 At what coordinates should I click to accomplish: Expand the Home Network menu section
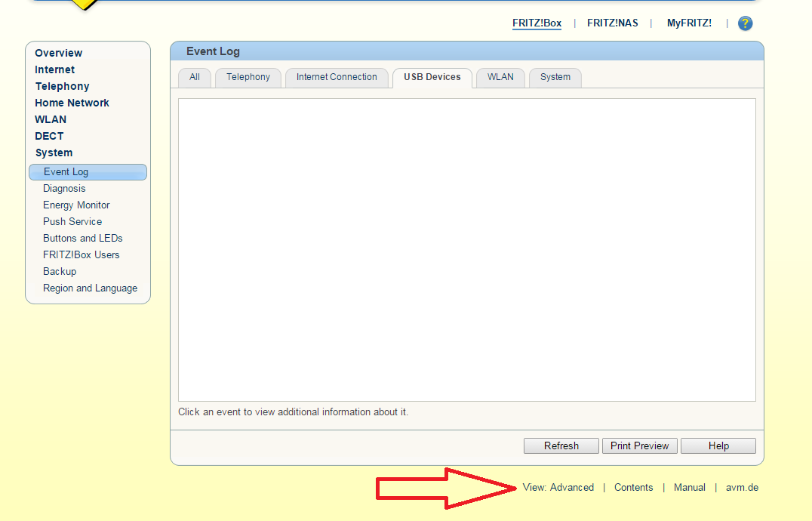tap(72, 103)
